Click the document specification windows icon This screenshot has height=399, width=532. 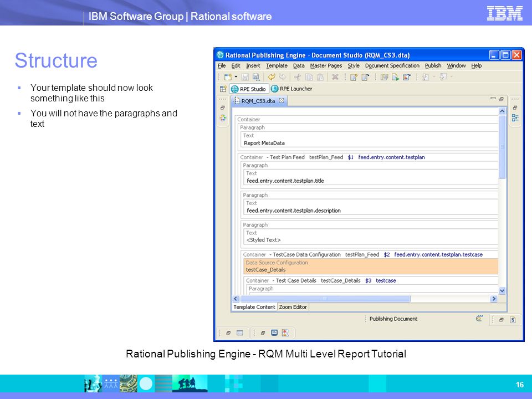pyautogui.click(x=384, y=78)
